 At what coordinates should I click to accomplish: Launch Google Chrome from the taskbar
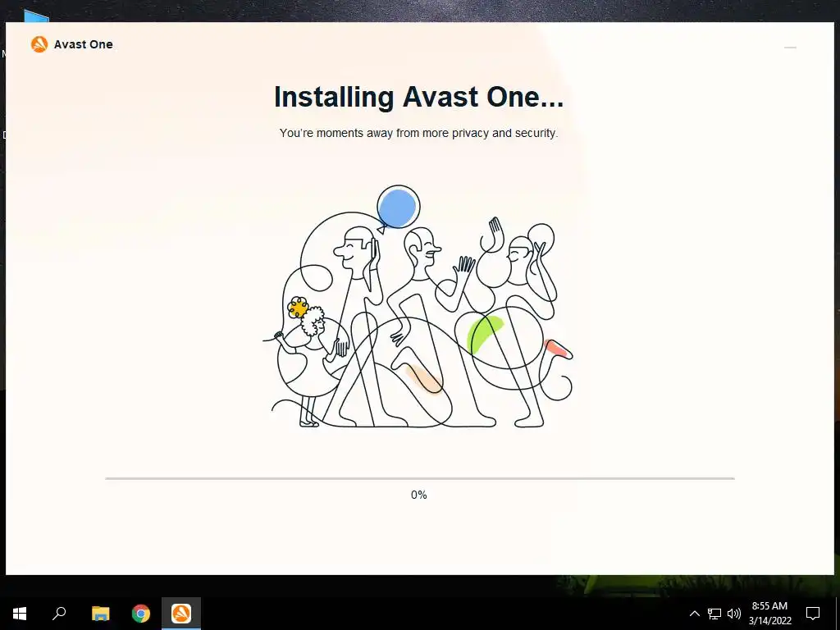coord(141,614)
